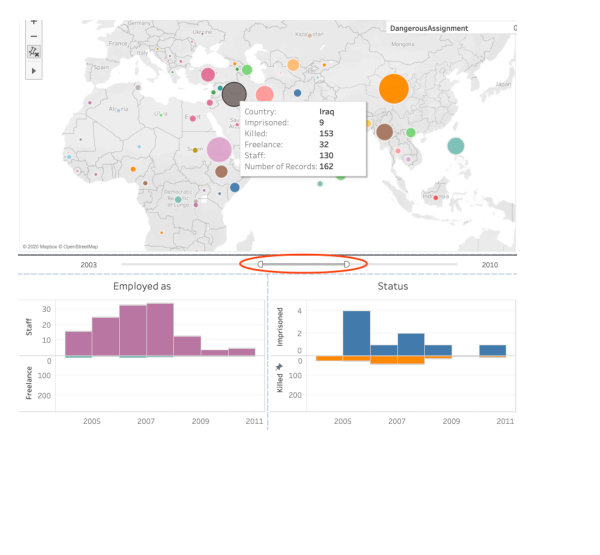Select the teal Philippines bubble
The width and height of the screenshot is (600, 555).
[x=456, y=146]
